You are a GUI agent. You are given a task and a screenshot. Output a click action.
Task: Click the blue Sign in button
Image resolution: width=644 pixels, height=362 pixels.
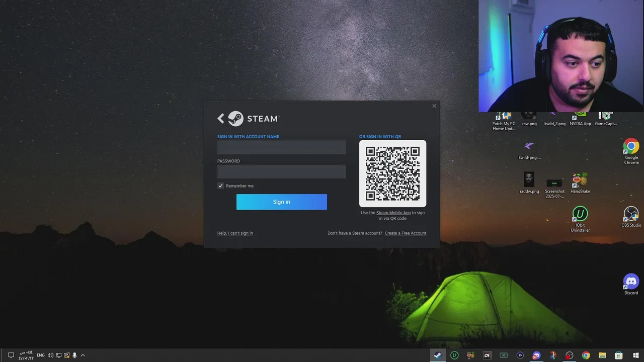pos(282,202)
